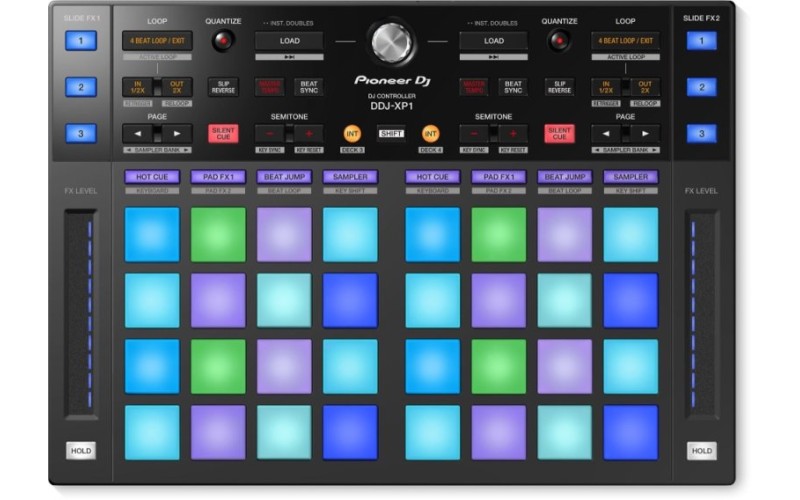Switch left deck pads to SAMPLER mode
800x500 pixels.
tap(350, 177)
